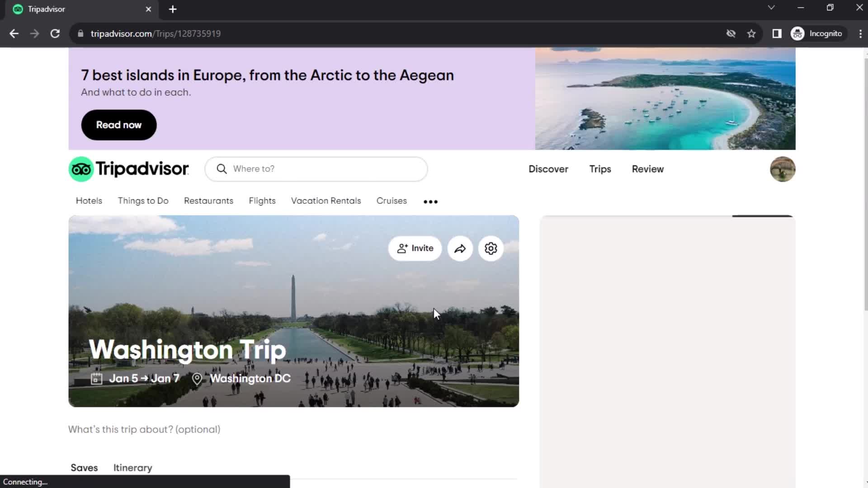This screenshot has width=868, height=488.
Task: Click the user profile avatar icon
Action: pos(782,169)
